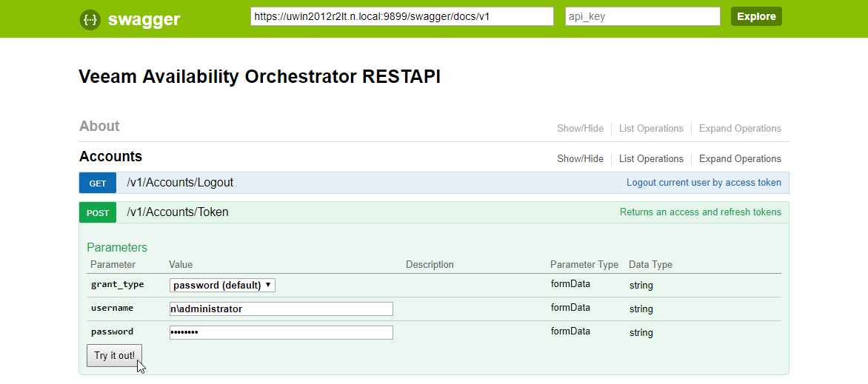Open the grant_type dropdown
868x384 pixels.
click(222, 286)
